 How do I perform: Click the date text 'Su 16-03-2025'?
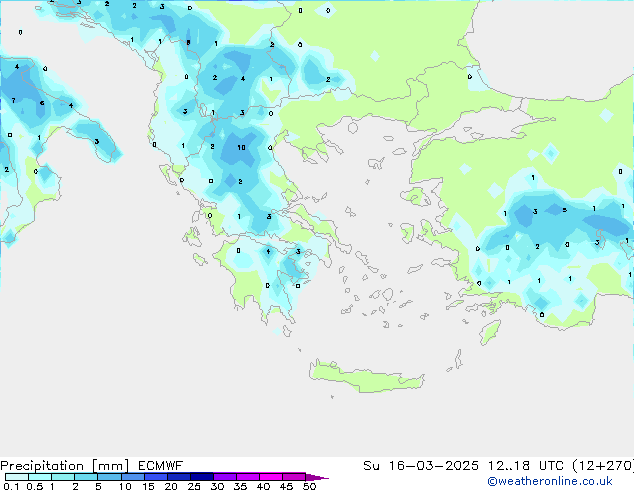[421, 466]
